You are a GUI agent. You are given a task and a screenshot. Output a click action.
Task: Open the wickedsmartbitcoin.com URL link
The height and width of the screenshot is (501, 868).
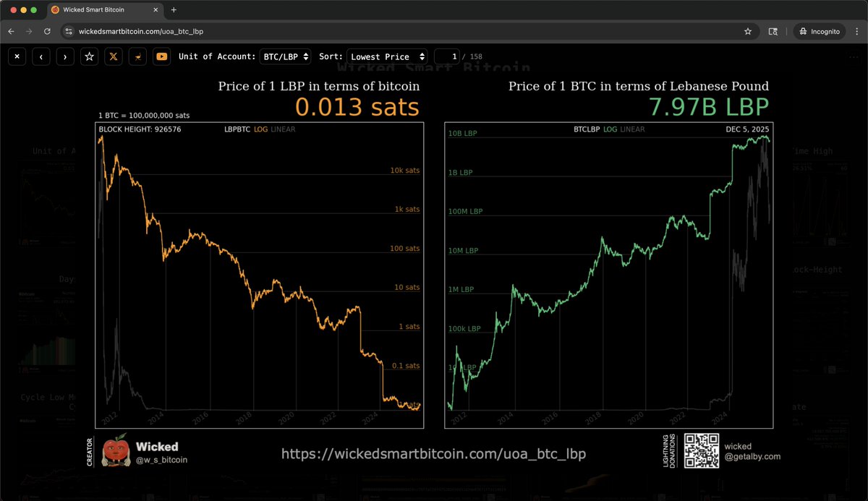pos(434,453)
